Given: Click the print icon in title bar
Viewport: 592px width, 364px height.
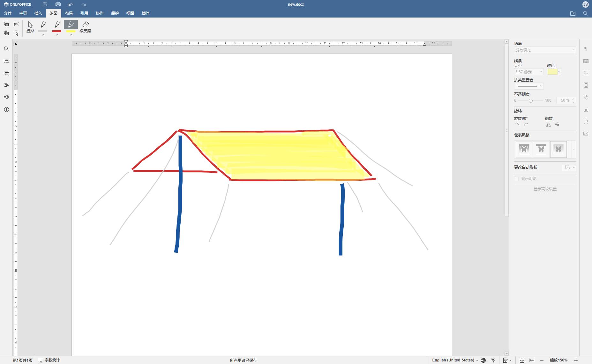Looking at the screenshot, I should pyautogui.click(x=58, y=4).
